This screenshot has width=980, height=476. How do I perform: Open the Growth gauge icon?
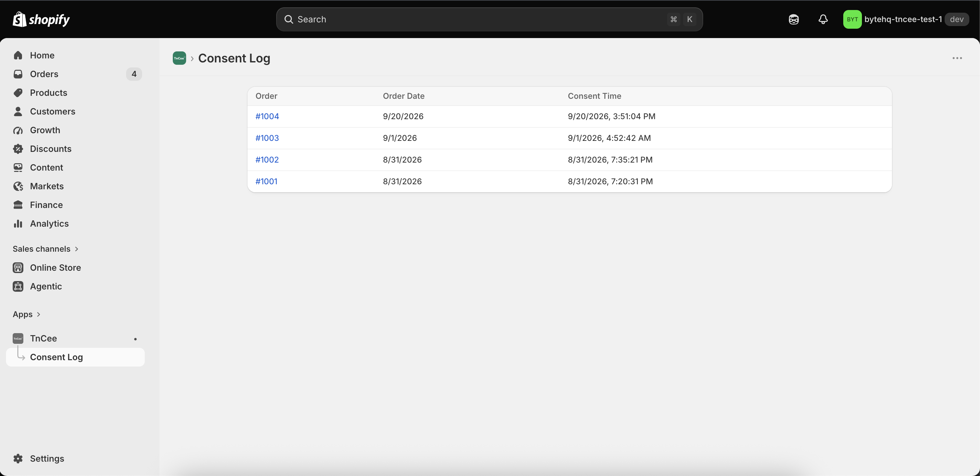(x=18, y=130)
